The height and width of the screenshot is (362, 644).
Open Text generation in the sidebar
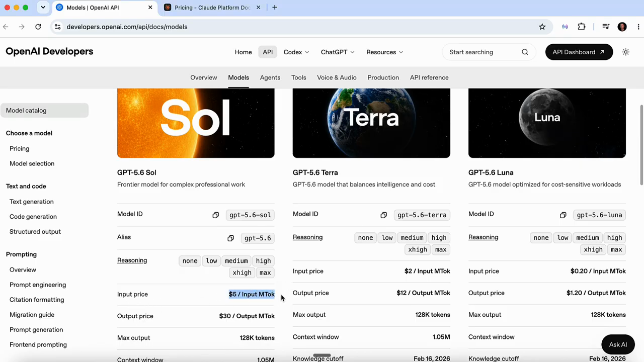32,202
